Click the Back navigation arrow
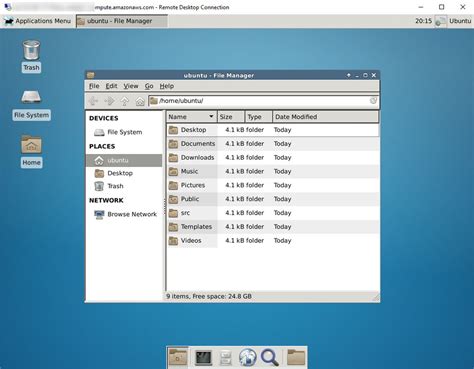 coord(93,101)
